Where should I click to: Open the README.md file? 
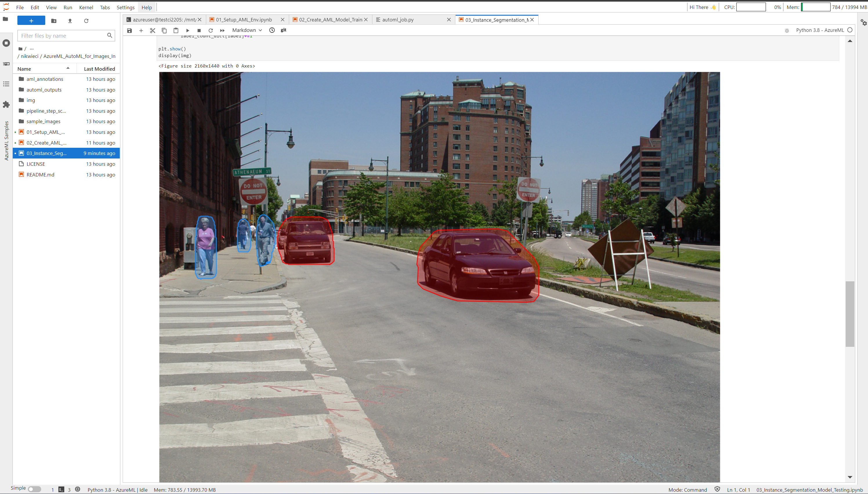(40, 175)
